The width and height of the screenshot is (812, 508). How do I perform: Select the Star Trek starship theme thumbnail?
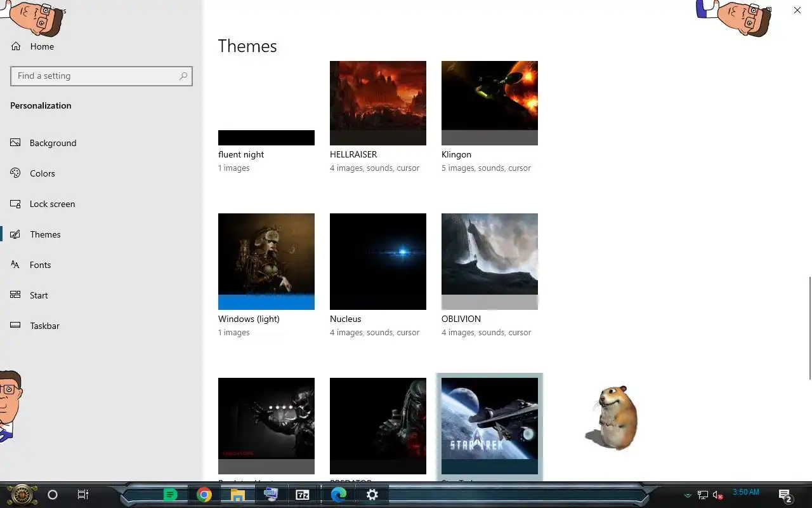click(x=490, y=425)
